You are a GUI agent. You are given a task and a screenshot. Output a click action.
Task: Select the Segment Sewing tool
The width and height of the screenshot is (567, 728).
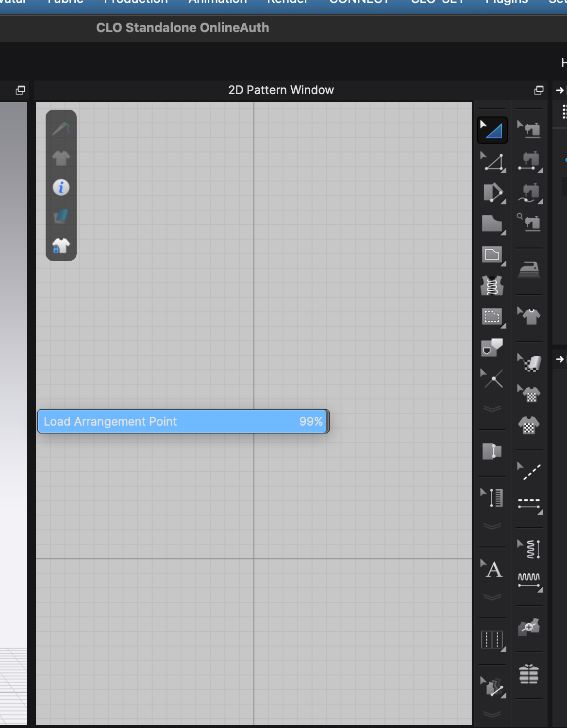click(529, 162)
